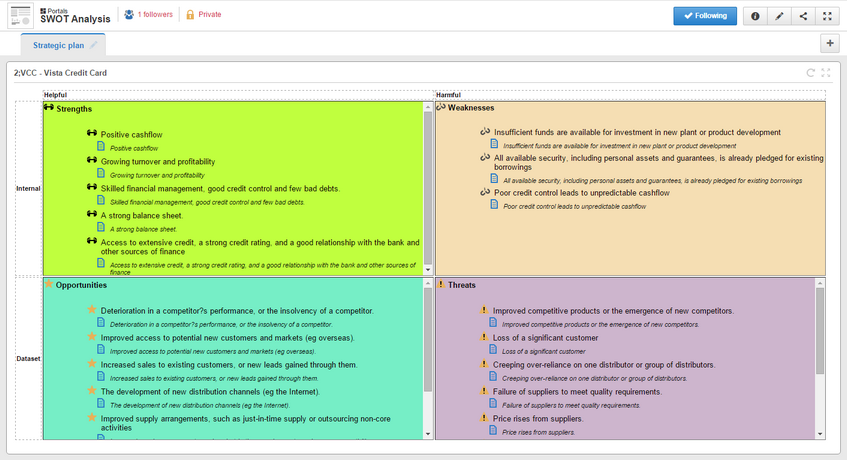Open the followers people icon
Image resolution: width=847 pixels, height=460 pixels.
pyautogui.click(x=129, y=15)
